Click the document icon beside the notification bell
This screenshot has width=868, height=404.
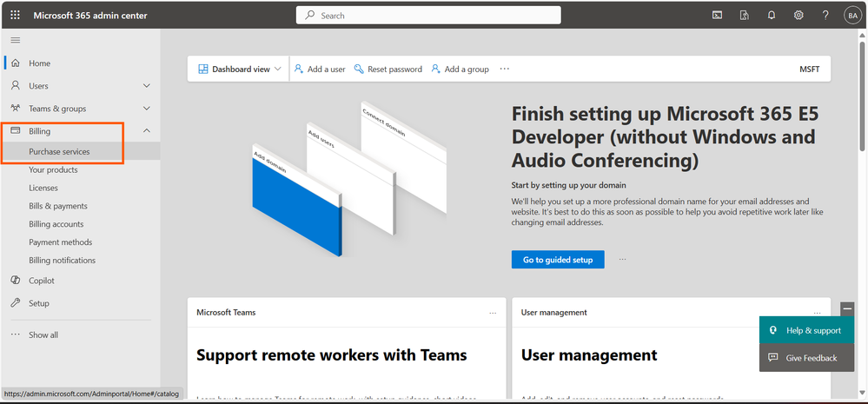tap(744, 16)
